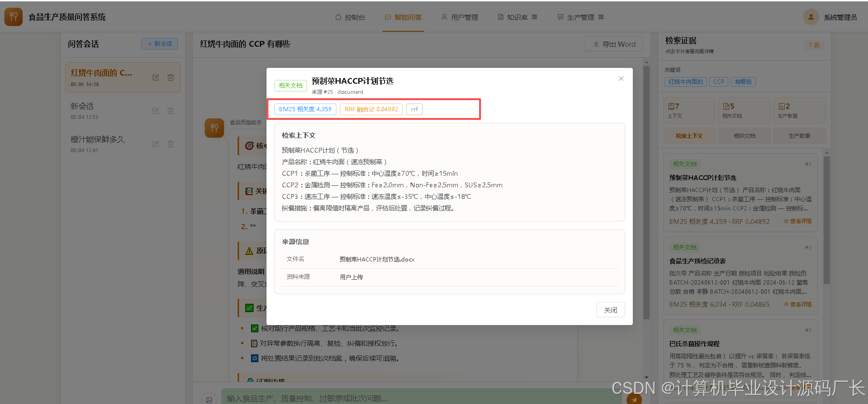Image resolution: width=868 pixels, height=404 pixels.
Task: Edit the 红烧牛肉面的 C... conversation title
Action: 156,78
